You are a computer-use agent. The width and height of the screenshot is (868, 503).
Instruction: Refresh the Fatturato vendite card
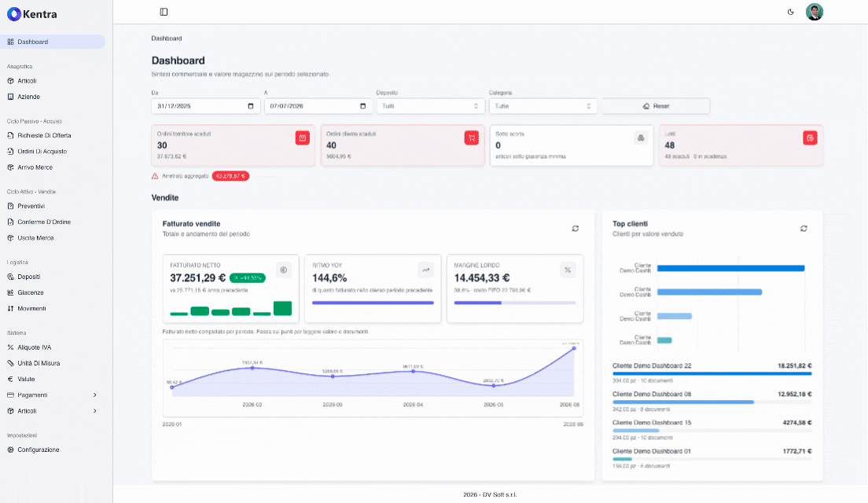click(576, 229)
